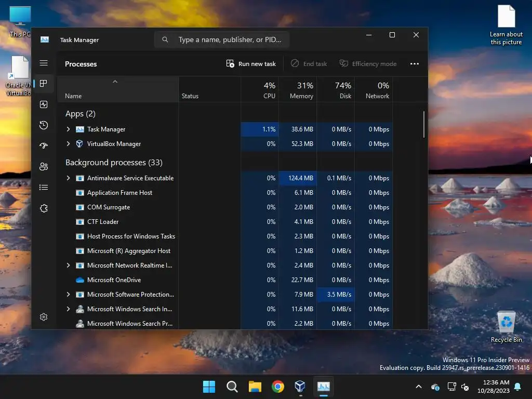Click the This PC desktop icon
This screenshot has width=532, height=399.
[20, 22]
